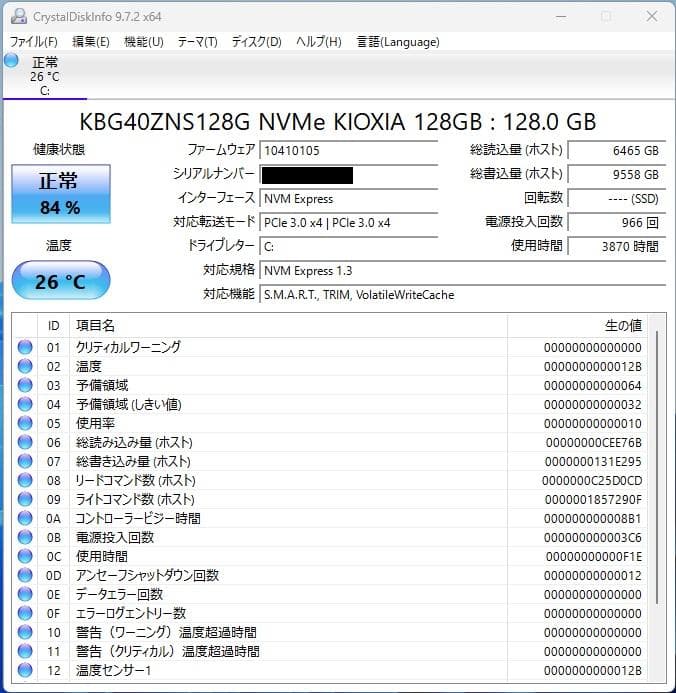This screenshot has height=693, width=676.
Task: Click status orb for 0B 電源投入回数 row
Action: point(25,537)
